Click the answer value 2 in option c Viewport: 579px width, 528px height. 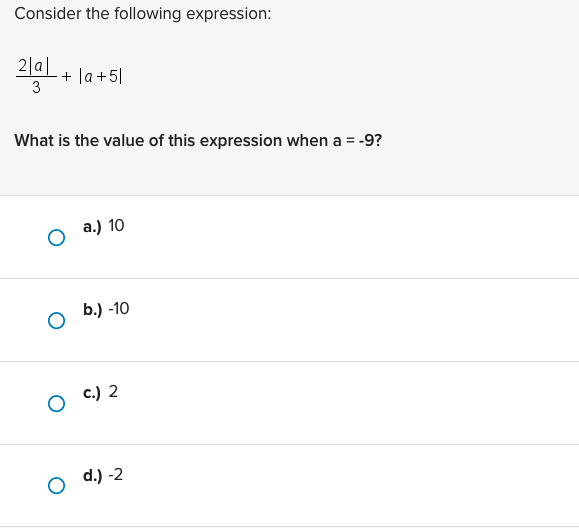pos(113,391)
